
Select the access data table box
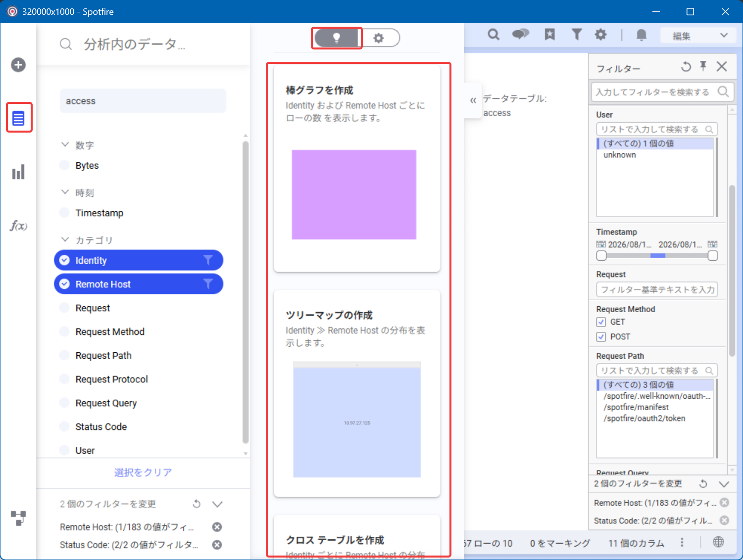[143, 101]
